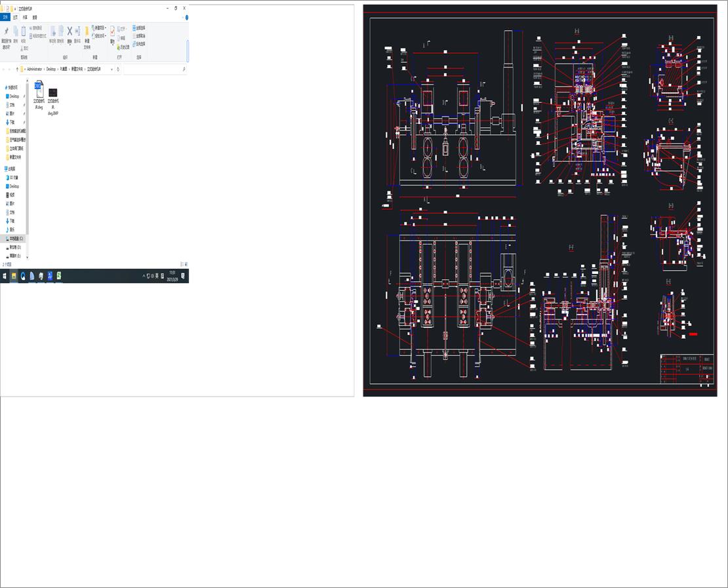Navigate to Desktop via the breadcrumb path
Screen dimensions: 728x588
click(51, 69)
